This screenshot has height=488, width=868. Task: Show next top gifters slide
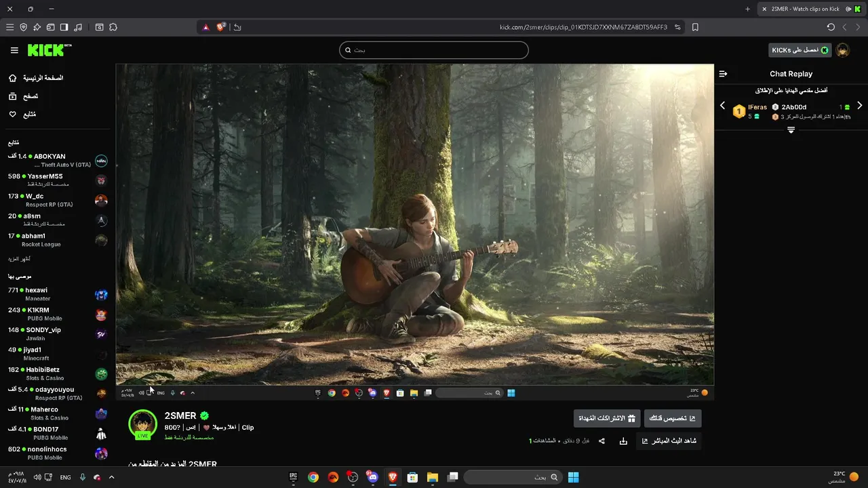click(859, 106)
